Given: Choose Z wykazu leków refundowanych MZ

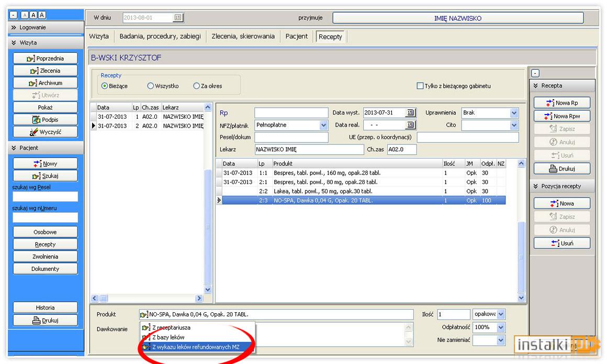Looking at the screenshot, I should [x=197, y=347].
